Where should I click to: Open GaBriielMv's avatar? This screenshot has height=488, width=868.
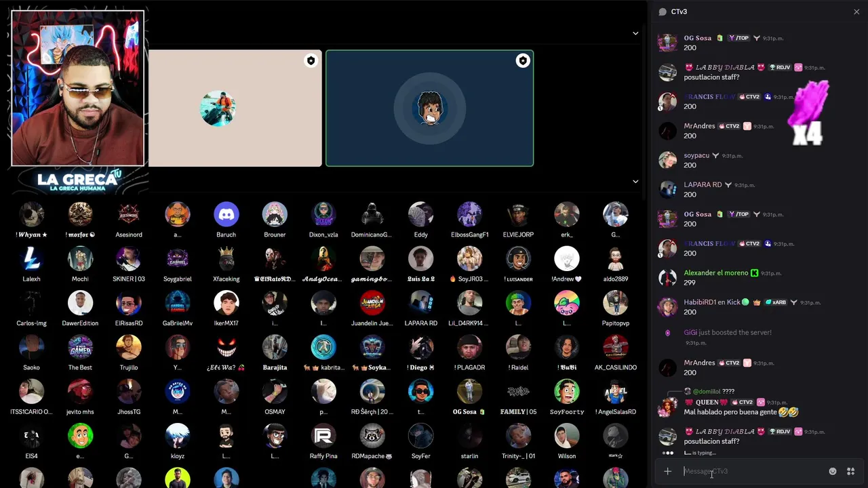(x=178, y=303)
